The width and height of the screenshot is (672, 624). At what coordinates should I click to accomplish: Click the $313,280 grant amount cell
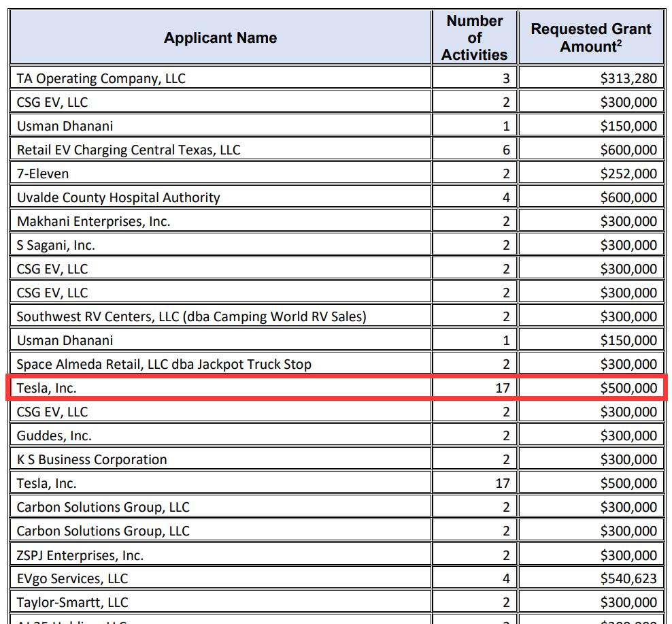591,78
